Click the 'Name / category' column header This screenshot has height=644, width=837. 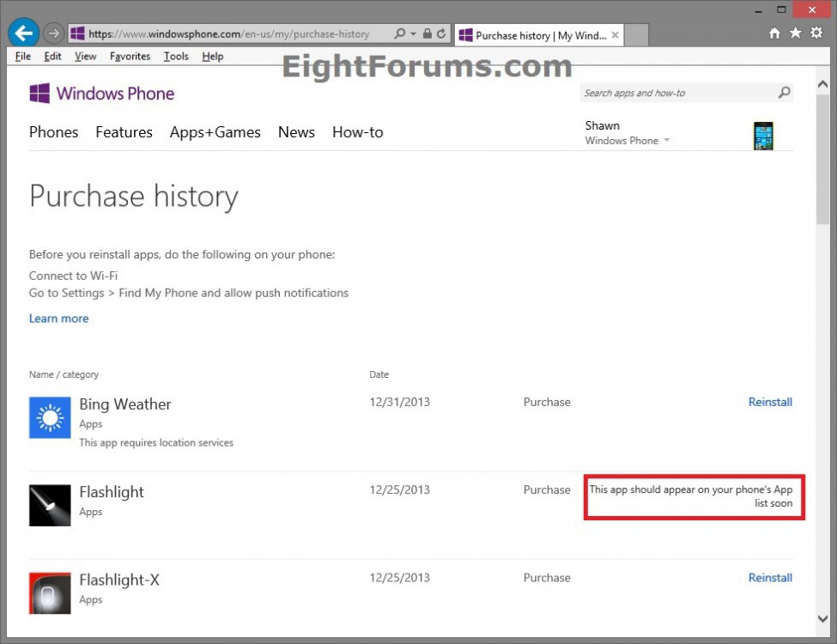pyautogui.click(x=64, y=374)
